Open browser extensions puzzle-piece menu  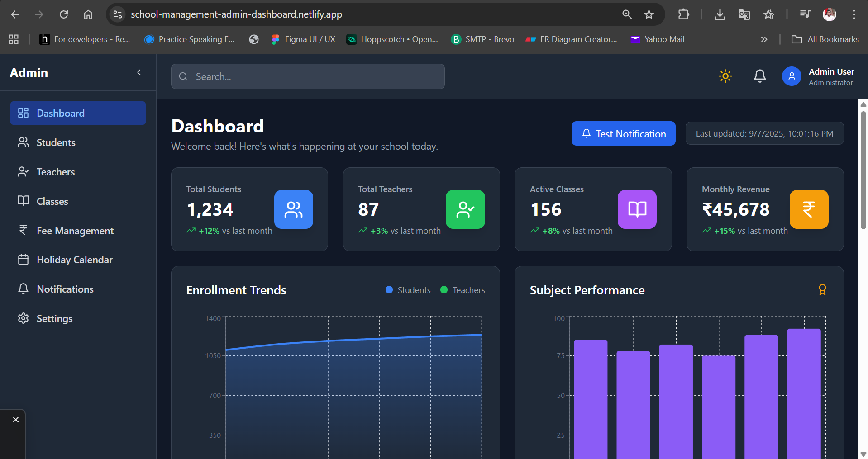[683, 14]
